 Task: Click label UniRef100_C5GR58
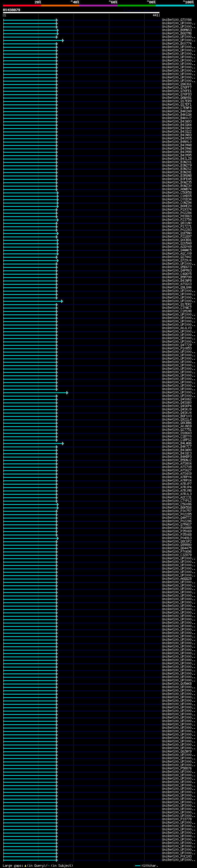tap(177, 192)
